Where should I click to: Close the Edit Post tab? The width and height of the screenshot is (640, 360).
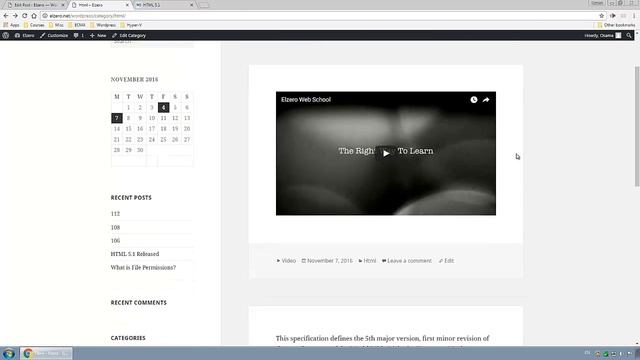[63, 5]
